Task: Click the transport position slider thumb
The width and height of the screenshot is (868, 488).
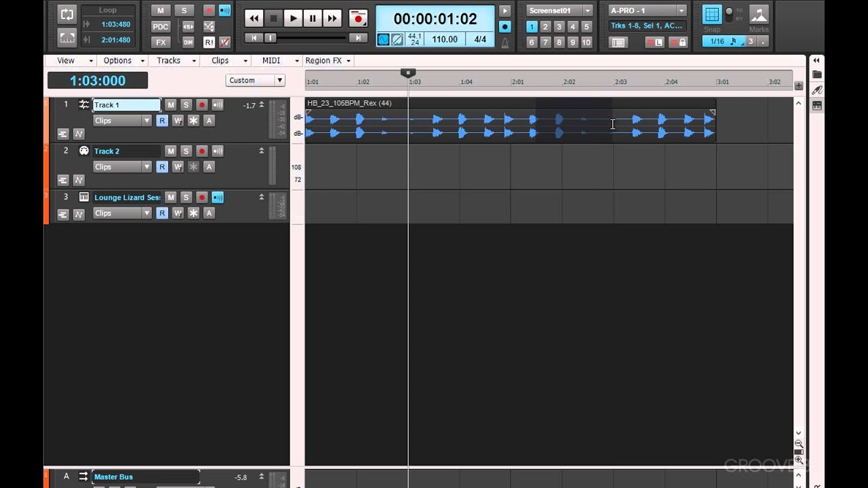Action: coord(270,38)
